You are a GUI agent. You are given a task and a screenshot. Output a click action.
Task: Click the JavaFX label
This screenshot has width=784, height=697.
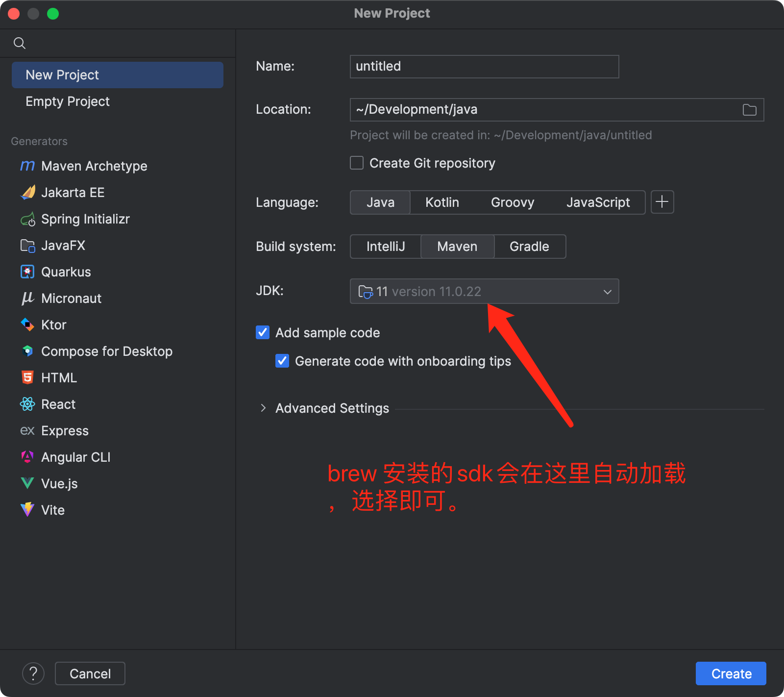pos(63,246)
